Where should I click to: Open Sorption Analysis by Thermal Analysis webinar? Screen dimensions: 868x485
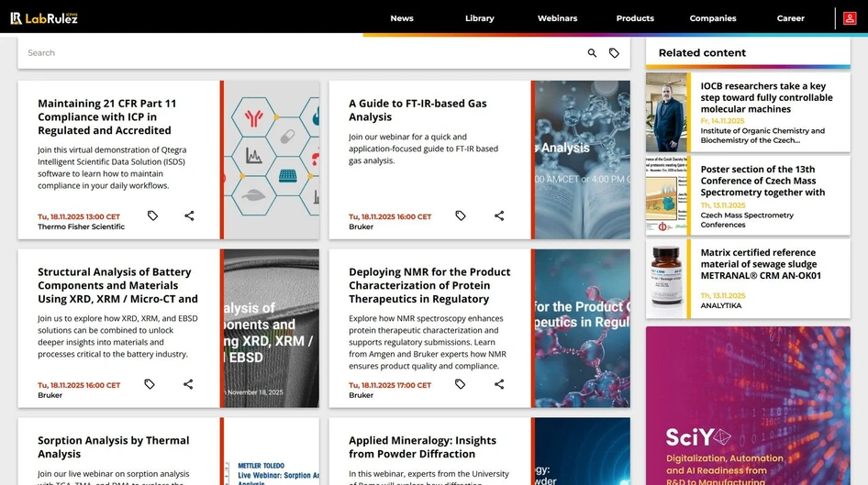click(x=114, y=446)
